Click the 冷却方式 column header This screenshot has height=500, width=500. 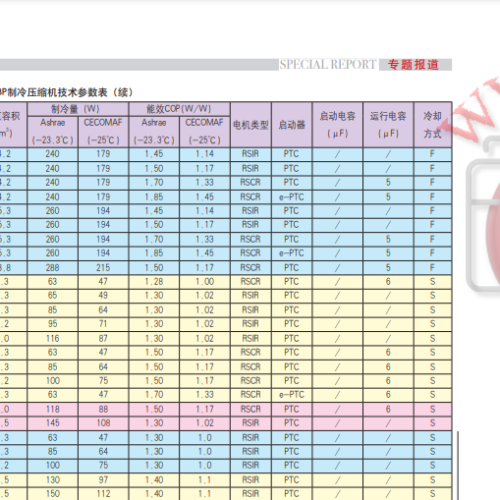tap(432, 125)
